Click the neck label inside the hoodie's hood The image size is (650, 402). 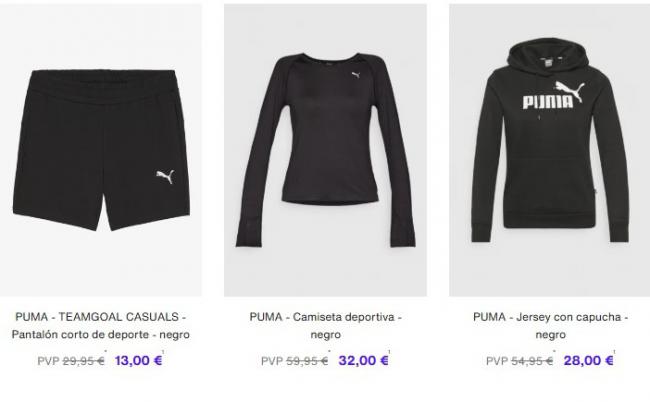548,62
